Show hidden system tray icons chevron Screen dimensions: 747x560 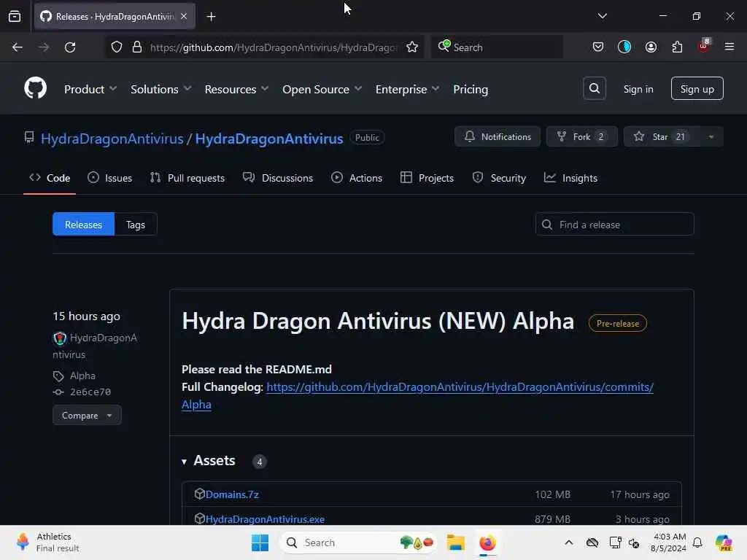[569, 542]
